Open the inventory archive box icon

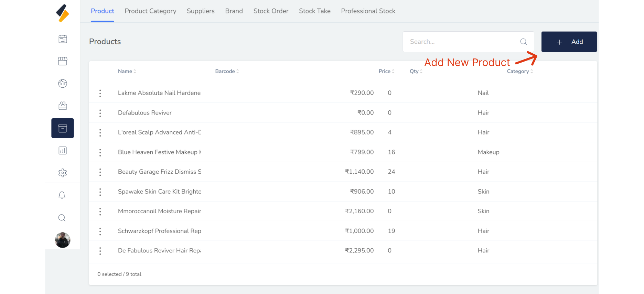tap(63, 128)
